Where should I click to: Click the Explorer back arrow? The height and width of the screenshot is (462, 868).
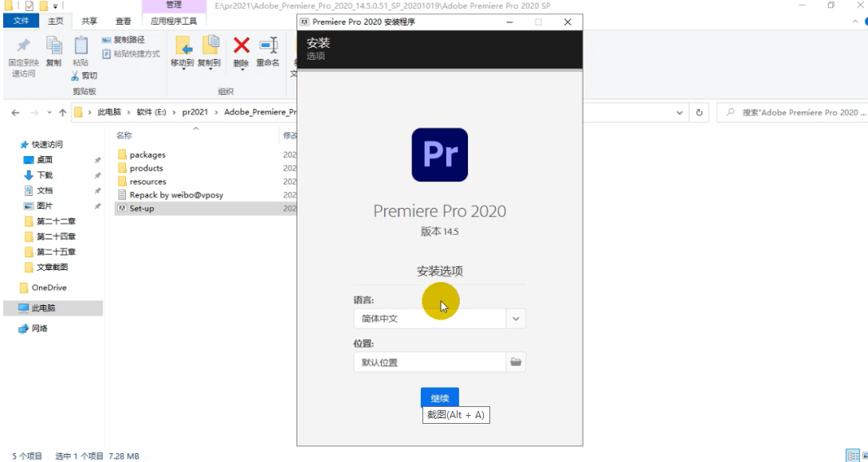click(15, 112)
